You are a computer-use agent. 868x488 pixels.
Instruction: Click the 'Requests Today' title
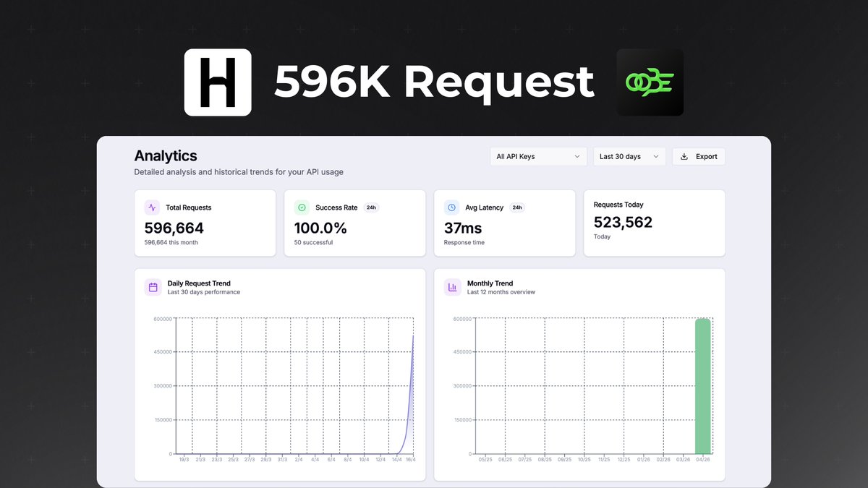click(x=618, y=205)
